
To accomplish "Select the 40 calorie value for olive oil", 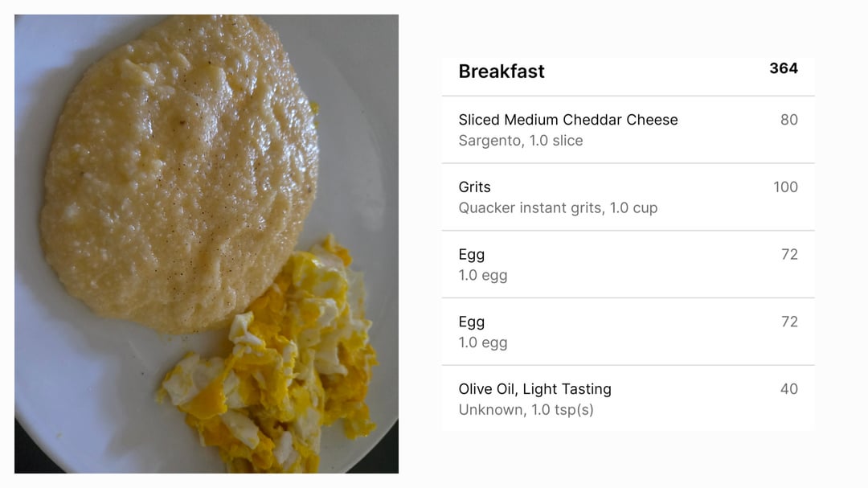I will pos(789,389).
